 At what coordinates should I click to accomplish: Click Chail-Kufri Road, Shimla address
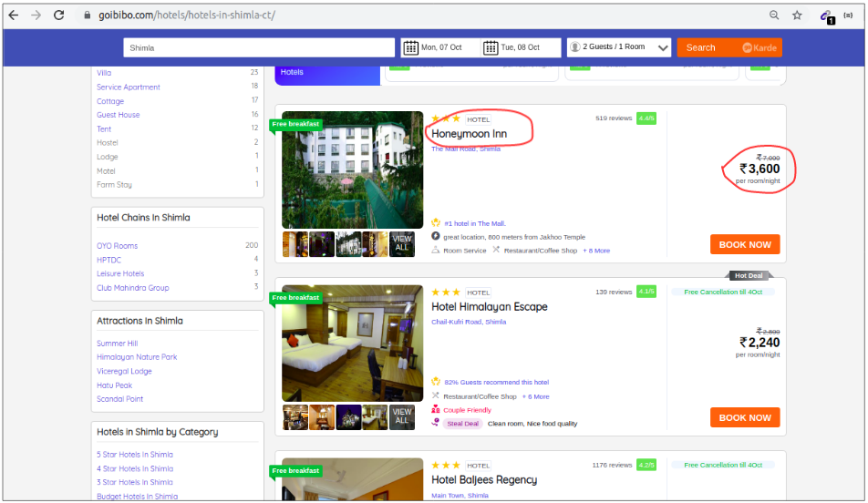469,322
